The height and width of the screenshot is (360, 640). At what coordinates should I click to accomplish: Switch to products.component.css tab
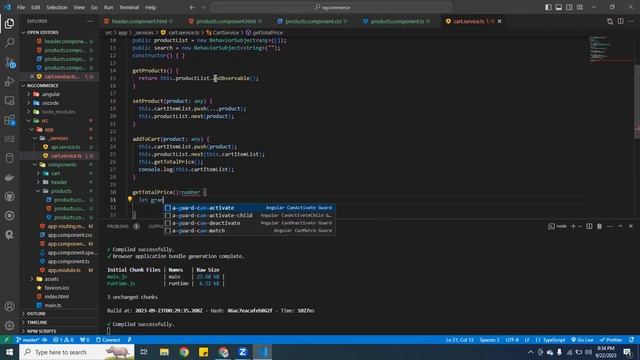point(312,21)
